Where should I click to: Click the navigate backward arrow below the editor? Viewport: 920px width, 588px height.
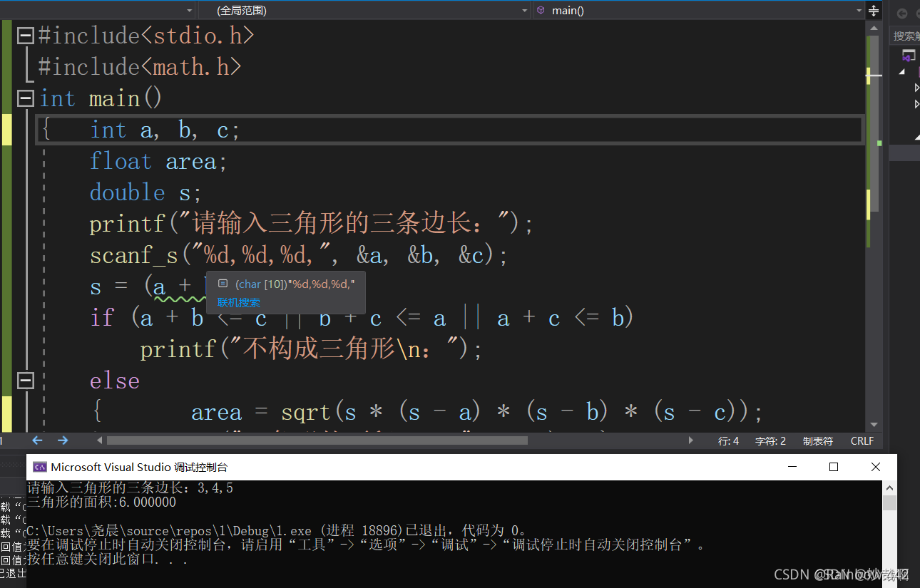[x=38, y=440]
